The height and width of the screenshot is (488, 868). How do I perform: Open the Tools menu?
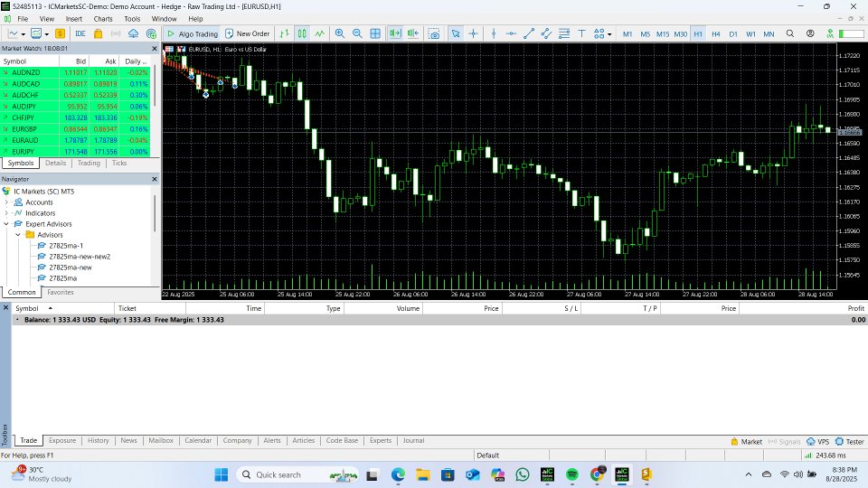click(x=132, y=19)
